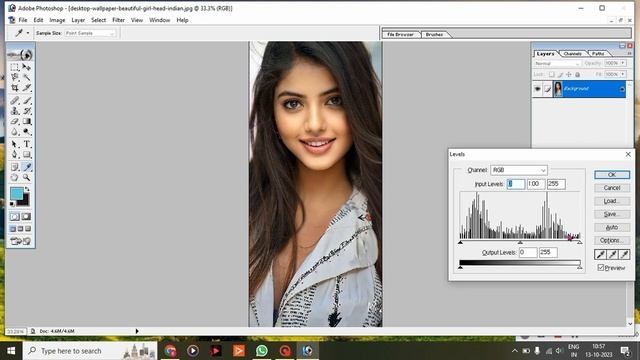Open the Brushes tab

click(434, 35)
